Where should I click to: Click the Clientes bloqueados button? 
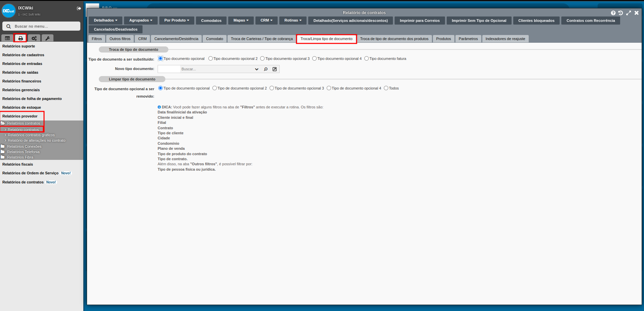pos(536,21)
